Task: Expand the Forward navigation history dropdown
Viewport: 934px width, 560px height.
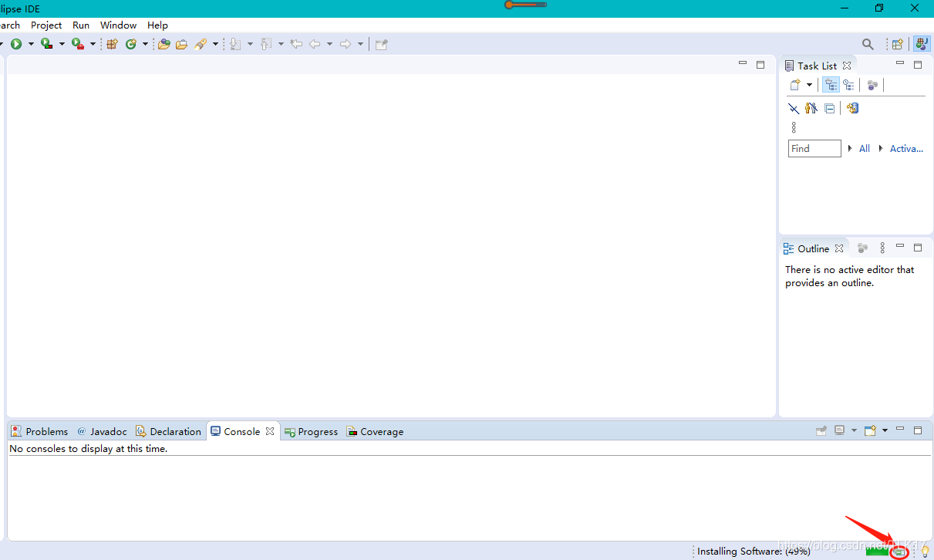Action: pyautogui.click(x=360, y=44)
